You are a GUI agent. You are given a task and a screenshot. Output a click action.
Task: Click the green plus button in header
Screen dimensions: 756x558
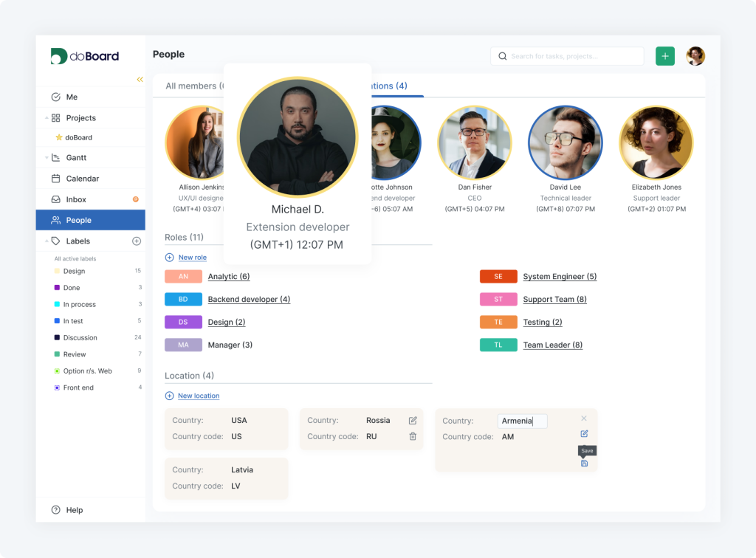pos(664,56)
